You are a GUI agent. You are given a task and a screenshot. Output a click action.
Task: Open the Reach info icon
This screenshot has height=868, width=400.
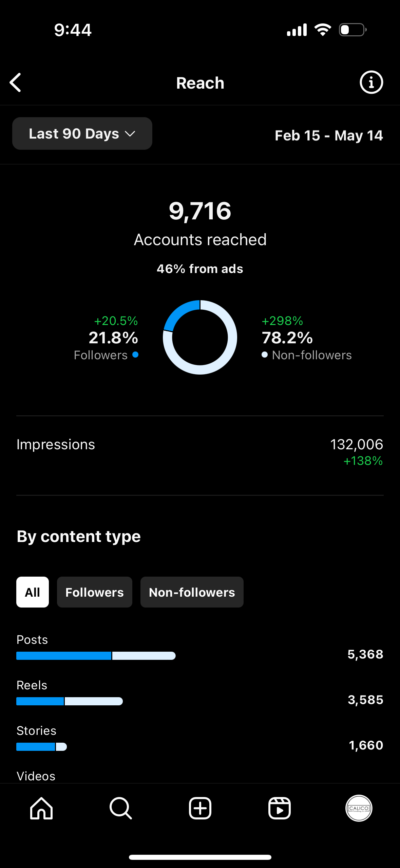point(371,83)
